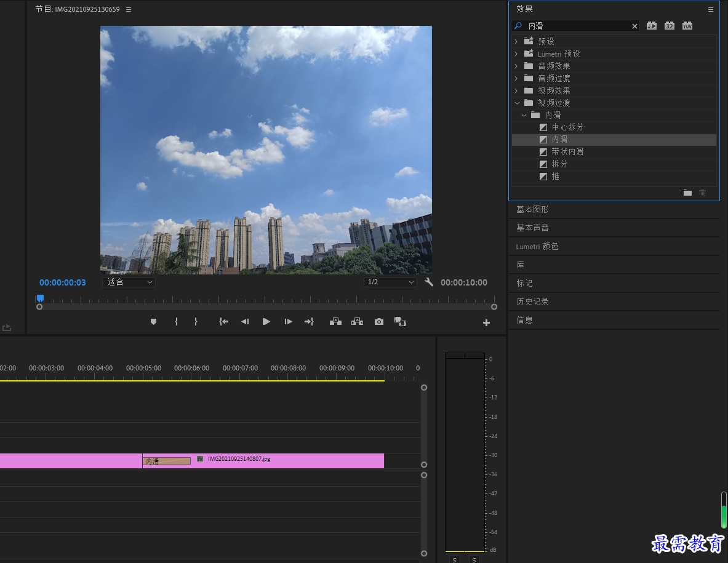Open the program monitor panel menu
728x563 pixels.
coord(129,9)
